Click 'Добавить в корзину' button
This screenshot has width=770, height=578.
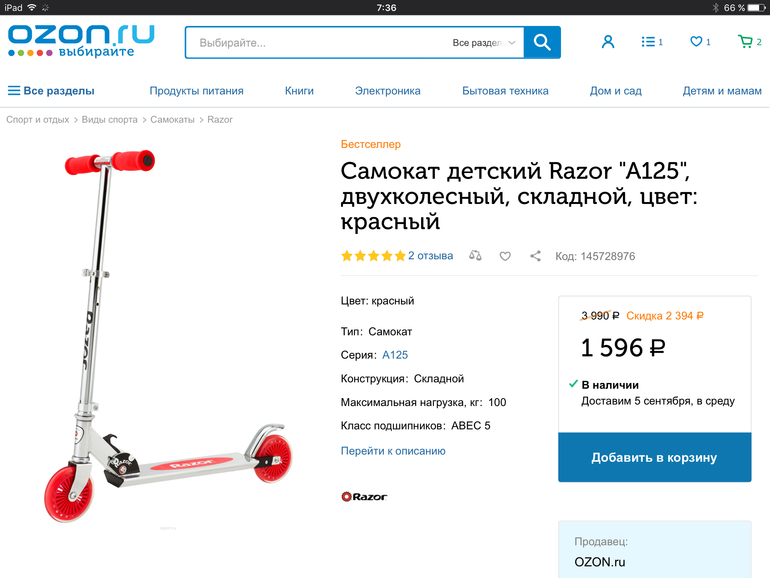[x=655, y=457]
